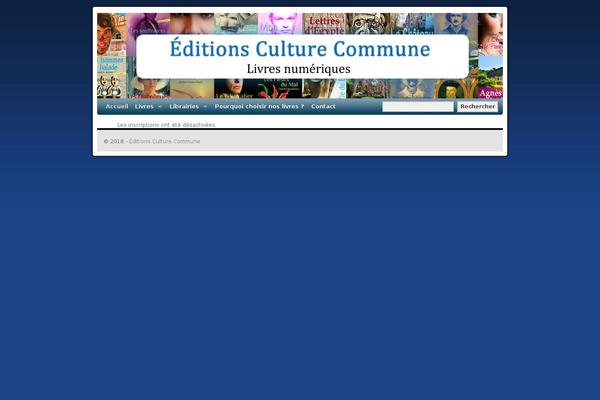
Task: Expand the Librairies dropdown arrow
Action: pos(205,107)
